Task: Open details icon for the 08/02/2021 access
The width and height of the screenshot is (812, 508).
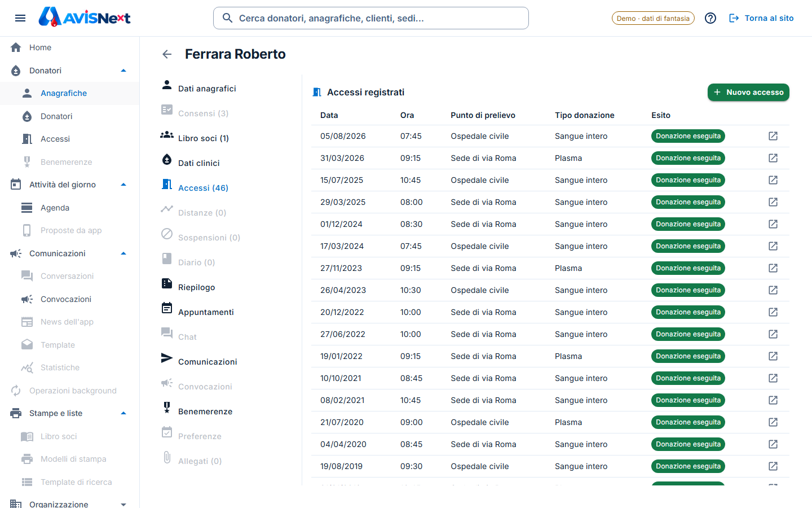Action: click(773, 400)
